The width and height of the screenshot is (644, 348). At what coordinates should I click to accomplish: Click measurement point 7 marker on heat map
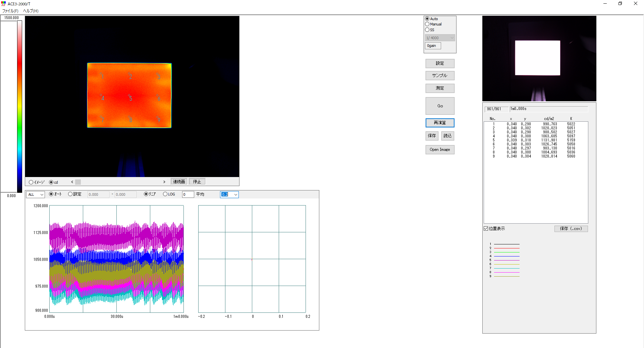coord(102,120)
